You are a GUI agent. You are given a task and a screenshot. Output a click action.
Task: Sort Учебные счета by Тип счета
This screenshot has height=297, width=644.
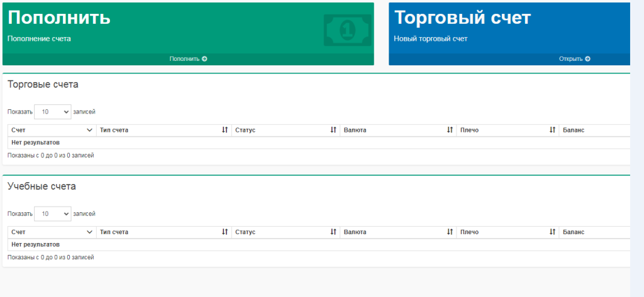pos(225,232)
